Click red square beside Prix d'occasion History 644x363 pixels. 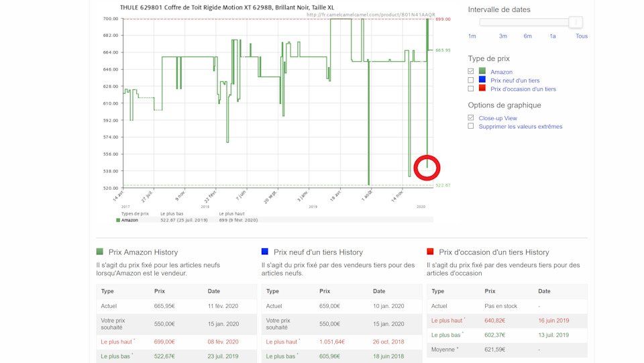[x=430, y=252]
